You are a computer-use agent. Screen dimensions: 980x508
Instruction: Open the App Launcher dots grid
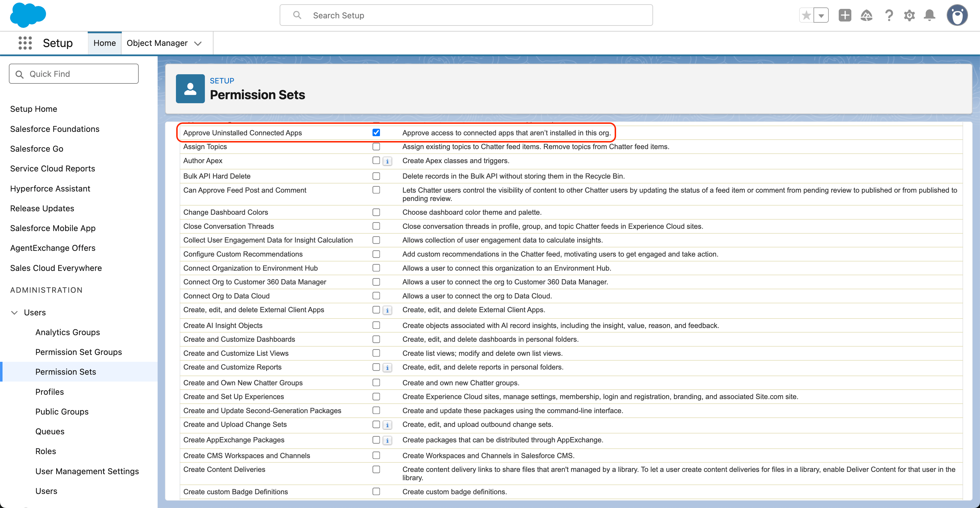coord(25,43)
